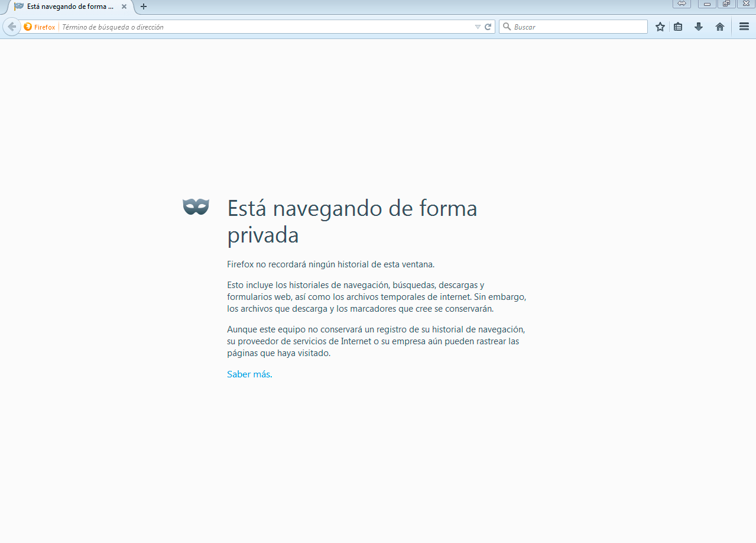Click the double-arrow window button at top right

[x=682, y=4]
